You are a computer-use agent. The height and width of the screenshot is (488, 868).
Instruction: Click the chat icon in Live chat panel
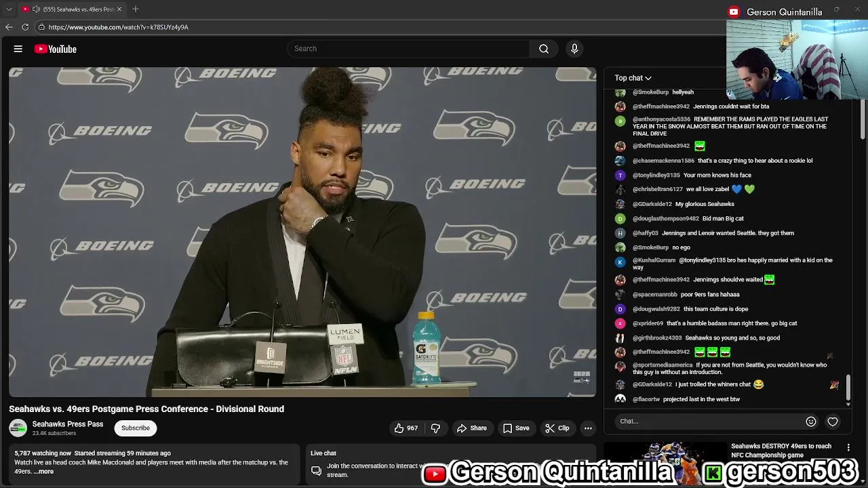(x=316, y=470)
